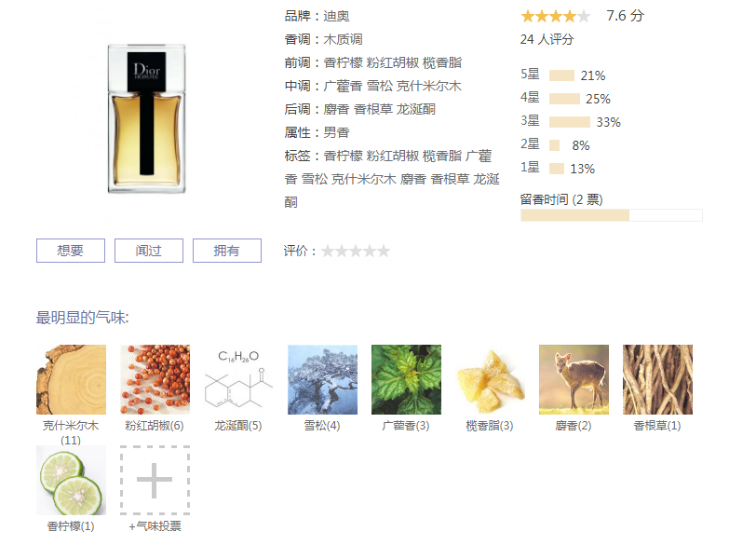The height and width of the screenshot is (559, 756).
Task: Open the 香柠檬 bergamot image
Action: [x=71, y=481]
